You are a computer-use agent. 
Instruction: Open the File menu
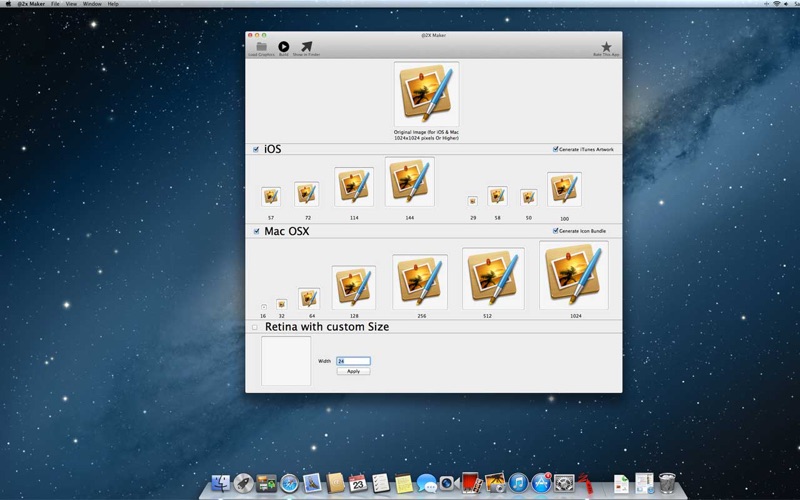pos(55,4)
